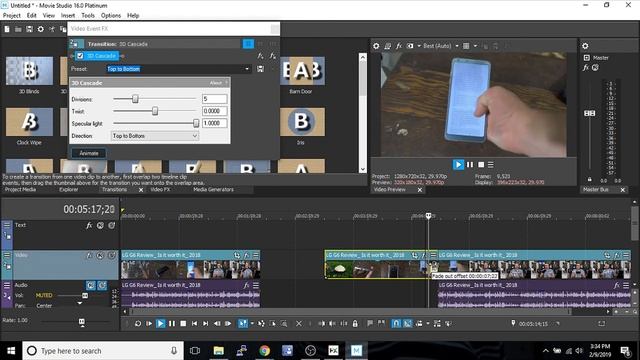This screenshot has width=640, height=360.
Task: Toggle the solo button on the Audio track
Action: tap(102, 285)
